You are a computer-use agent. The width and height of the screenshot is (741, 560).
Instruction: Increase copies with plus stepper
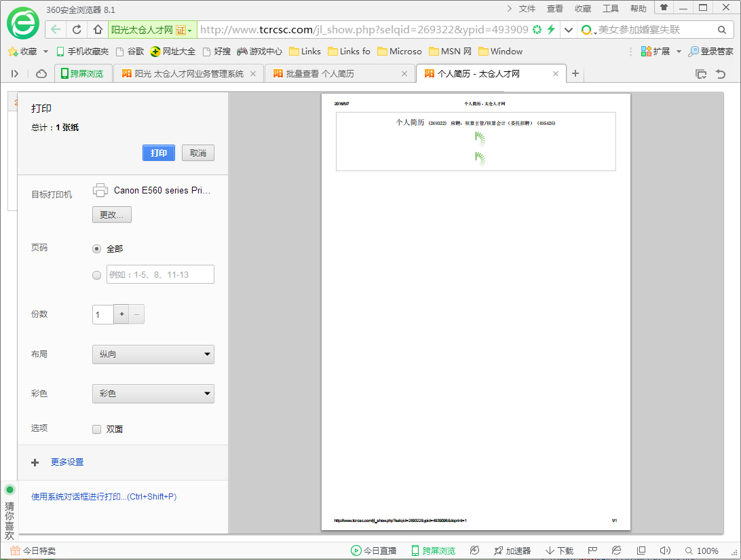pyautogui.click(x=122, y=314)
